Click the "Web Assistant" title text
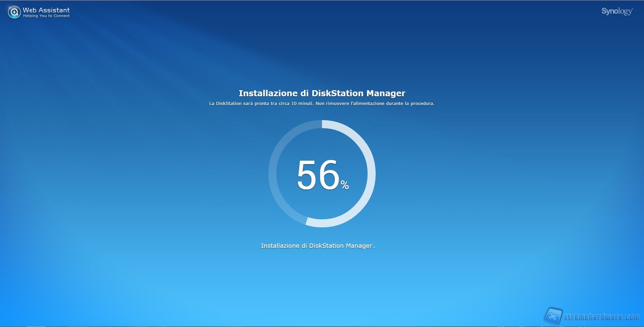 pos(46,10)
